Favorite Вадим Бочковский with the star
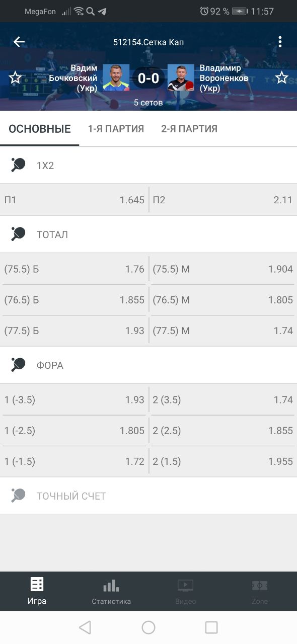 [x=15, y=77]
